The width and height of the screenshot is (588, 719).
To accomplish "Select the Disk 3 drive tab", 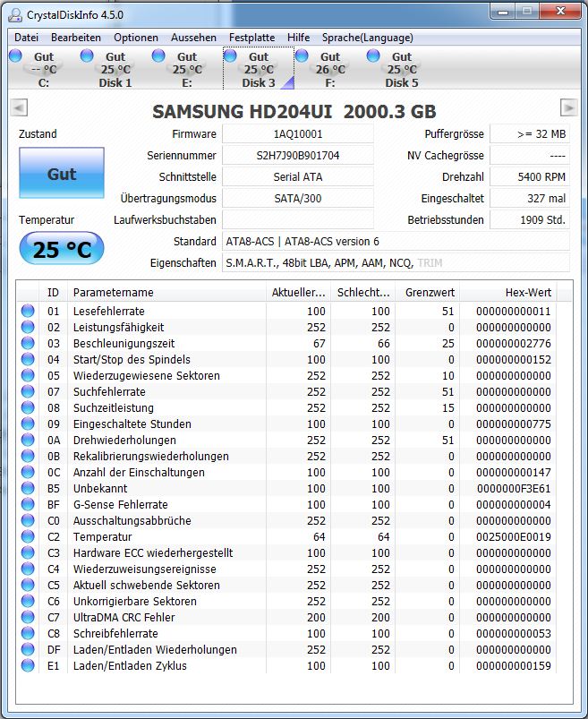I will pyautogui.click(x=259, y=69).
